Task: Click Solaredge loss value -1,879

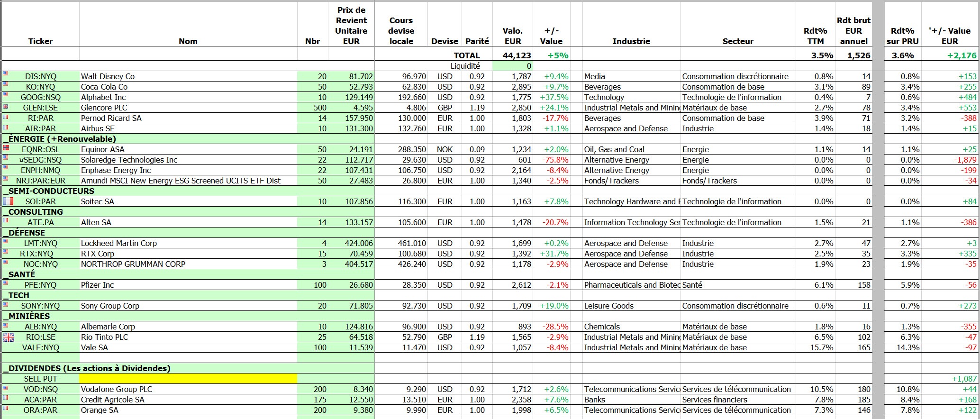Action: coord(950,160)
